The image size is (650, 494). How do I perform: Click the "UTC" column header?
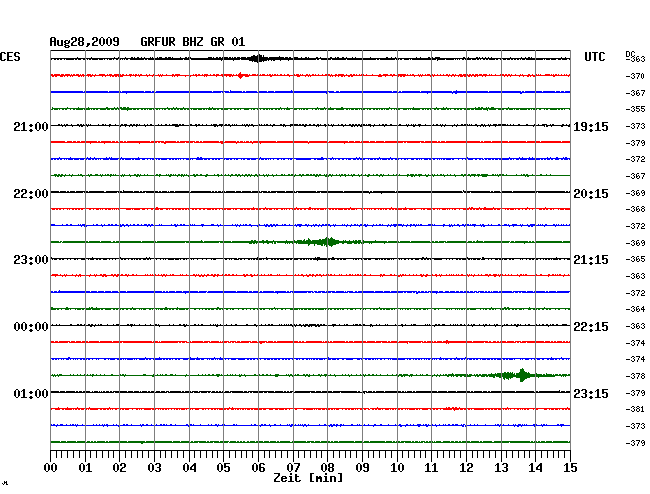tap(594, 57)
